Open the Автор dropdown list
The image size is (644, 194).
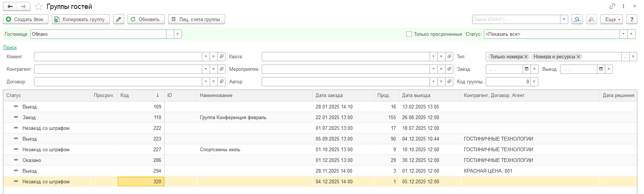click(433, 82)
